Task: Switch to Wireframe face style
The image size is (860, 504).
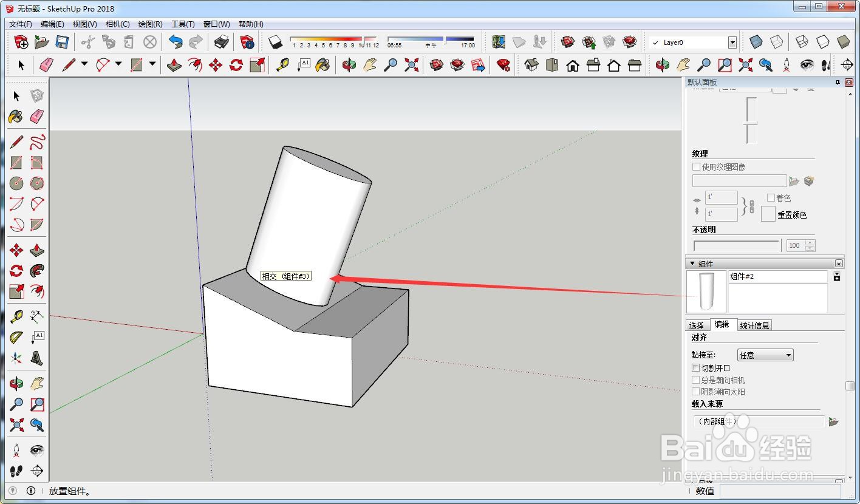Action: click(802, 42)
